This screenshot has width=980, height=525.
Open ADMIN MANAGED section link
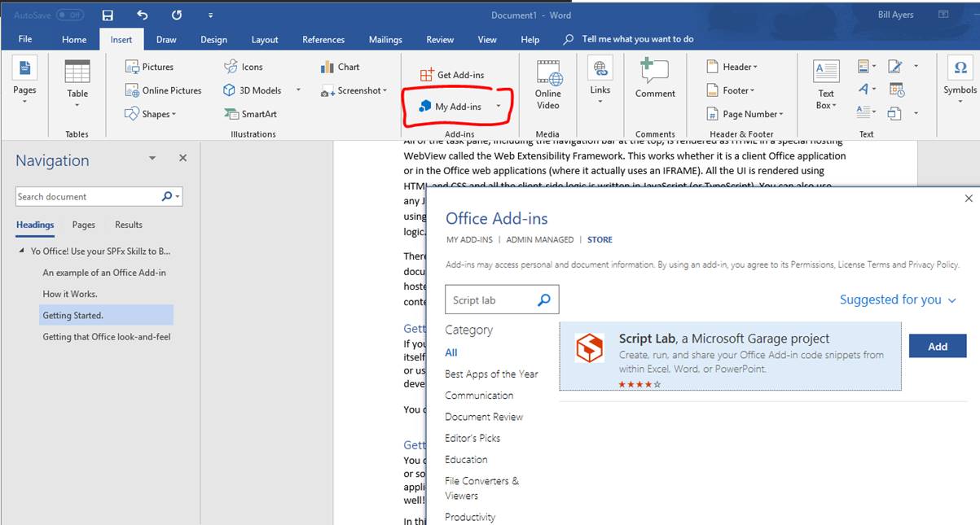[538, 240]
